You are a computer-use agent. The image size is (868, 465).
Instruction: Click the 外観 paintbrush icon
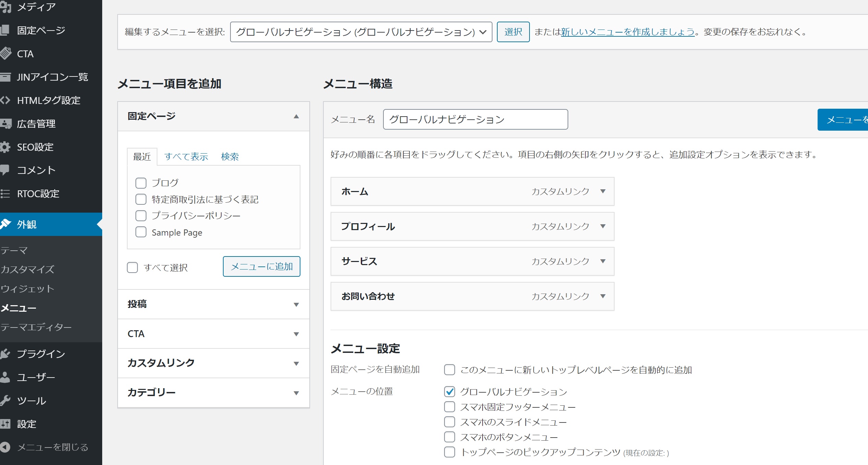[x=5, y=224]
